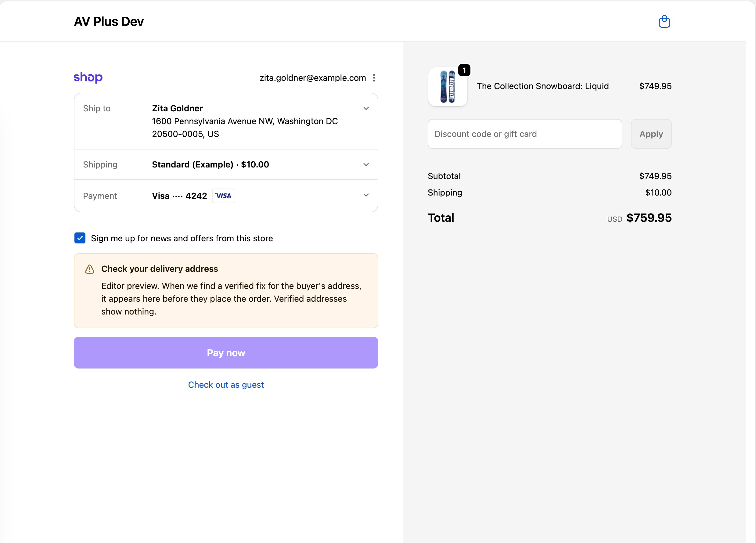756x543 pixels.
Task: Click the Shop logo
Action: [x=88, y=77]
